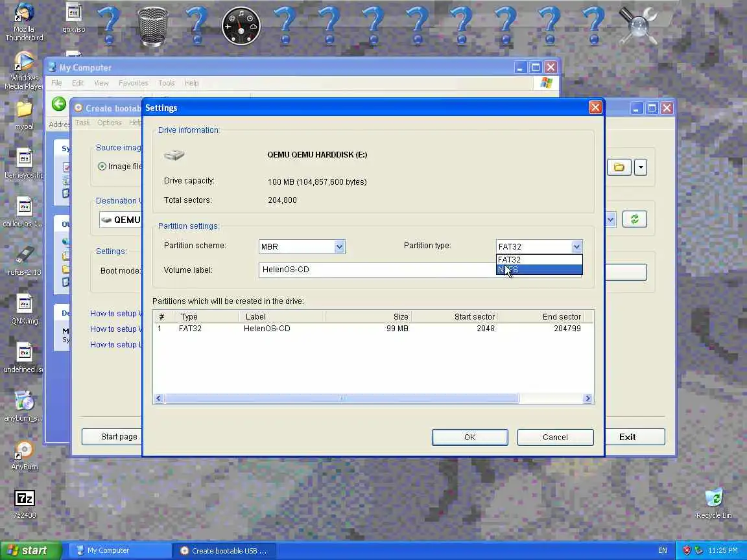The image size is (747, 560).
Task: Click Cancel in Settings dialog
Action: tap(555, 437)
